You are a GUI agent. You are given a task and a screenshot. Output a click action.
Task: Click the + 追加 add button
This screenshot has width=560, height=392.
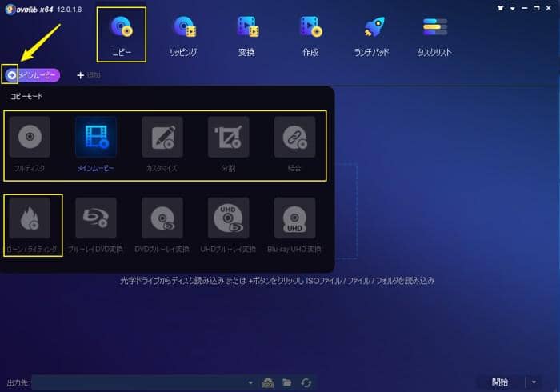click(x=88, y=75)
